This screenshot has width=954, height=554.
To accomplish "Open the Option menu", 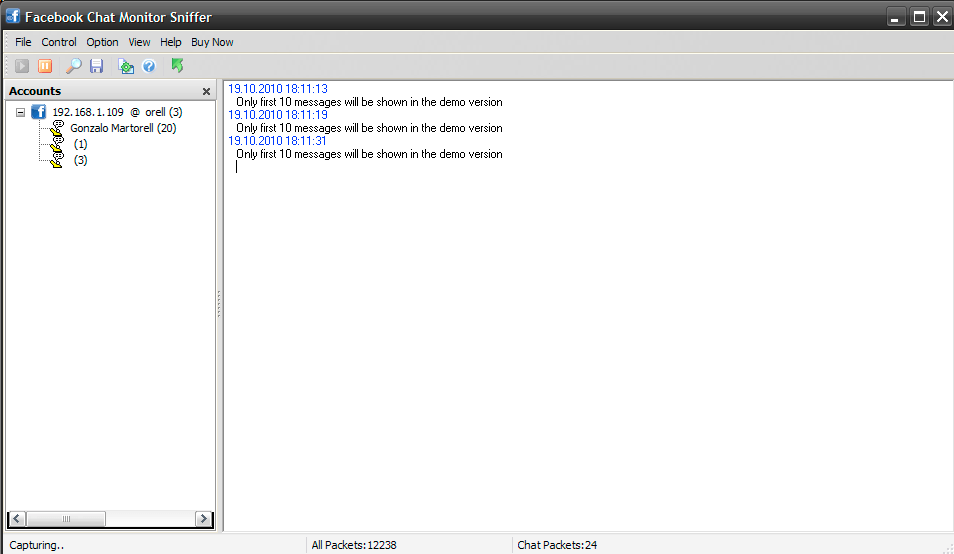I will point(102,42).
